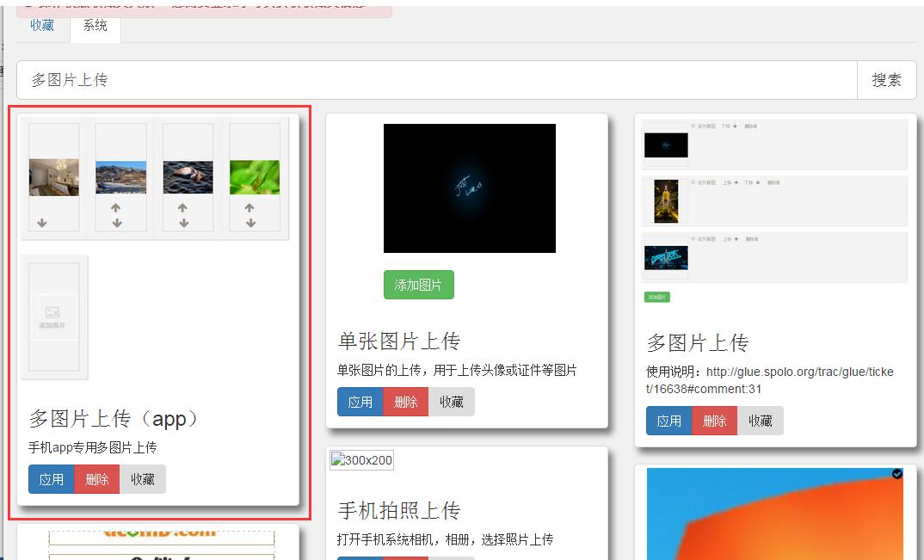Open the first dark thumbnail in list
The width and height of the screenshot is (924, 560).
[666, 145]
